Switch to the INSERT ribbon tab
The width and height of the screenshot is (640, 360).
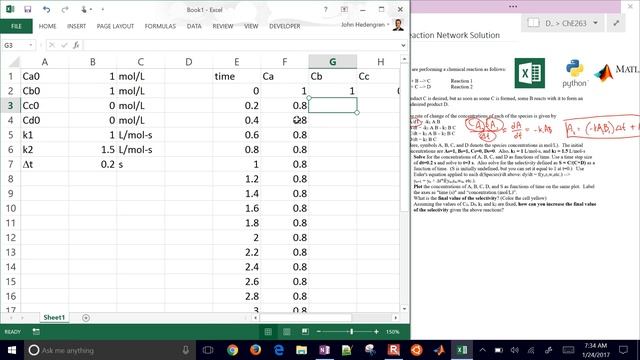76,26
